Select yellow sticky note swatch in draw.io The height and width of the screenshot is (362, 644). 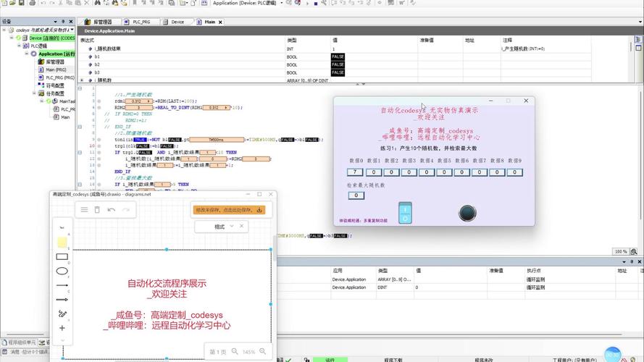pos(62,243)
